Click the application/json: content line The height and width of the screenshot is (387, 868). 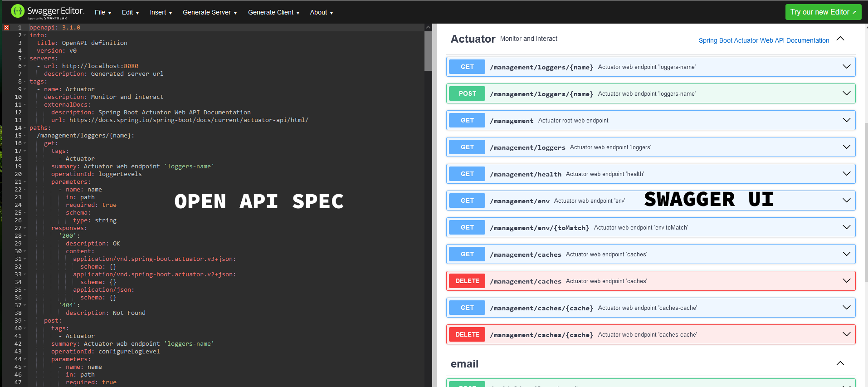pyautogui.click(x=103, y=290)
